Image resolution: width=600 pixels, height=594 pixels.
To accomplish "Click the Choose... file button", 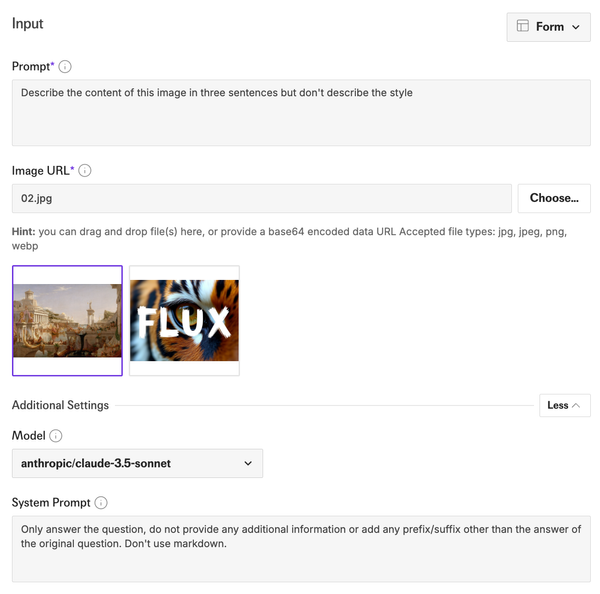I will coord(554,198).
